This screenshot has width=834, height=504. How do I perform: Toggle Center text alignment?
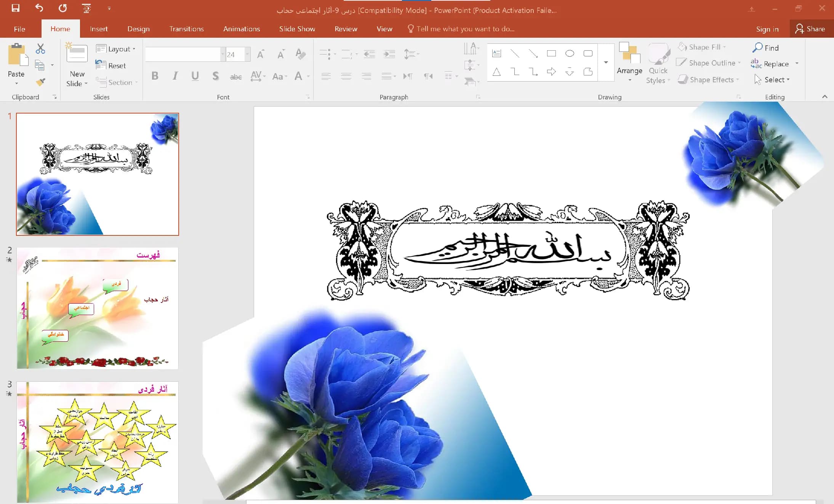pyautogui.click(x=346, y=76)
